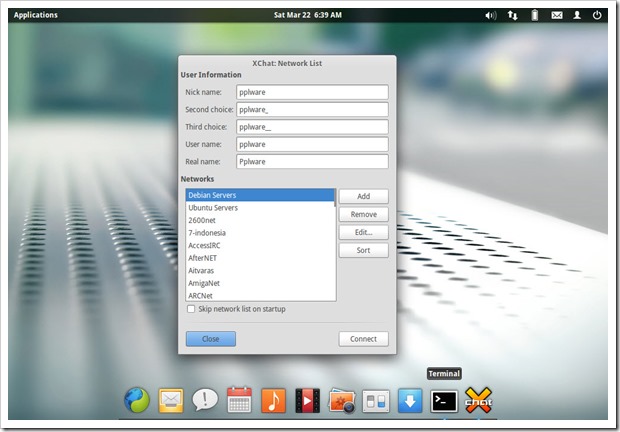
Task: Select 7-indonesia in the list
Action: pos(260,233)
